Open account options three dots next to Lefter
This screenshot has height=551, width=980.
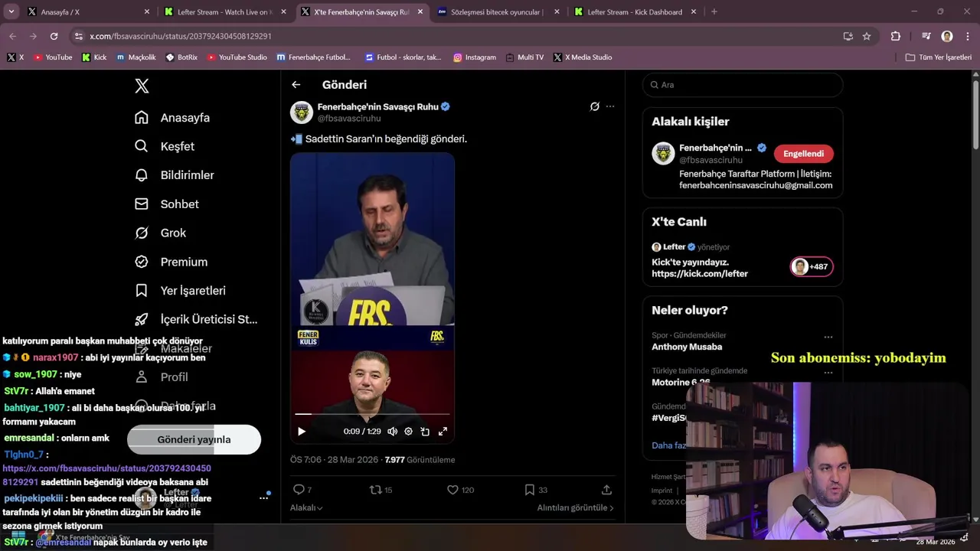[264, 497]
